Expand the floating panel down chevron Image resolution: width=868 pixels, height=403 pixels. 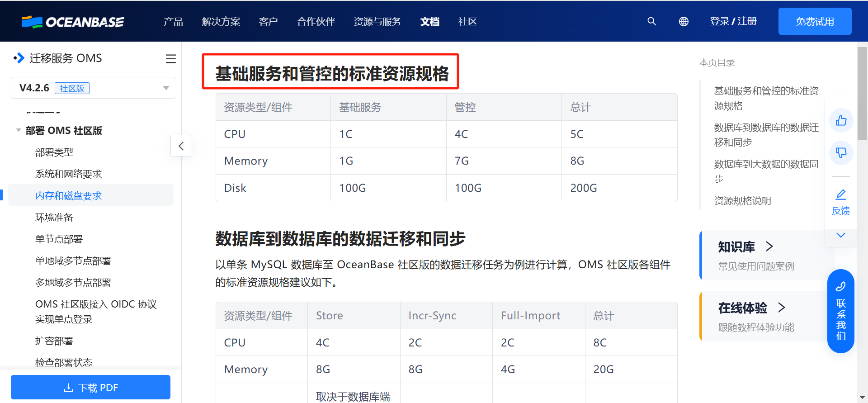pyautogui.click(x=841, y=235)
